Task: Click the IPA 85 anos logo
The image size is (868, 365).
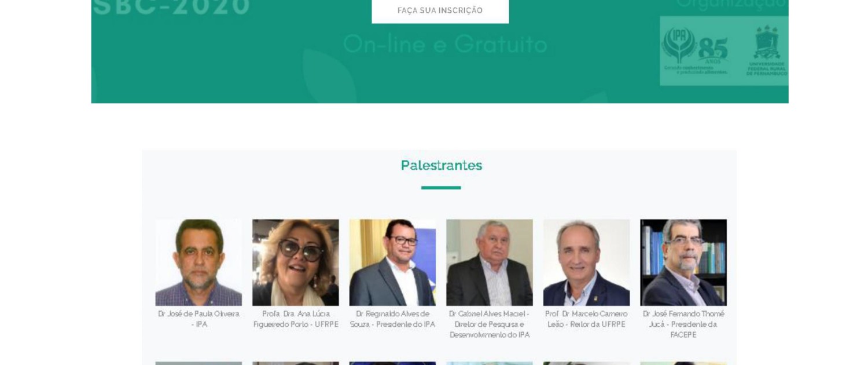Action: (x=695, y=51)
